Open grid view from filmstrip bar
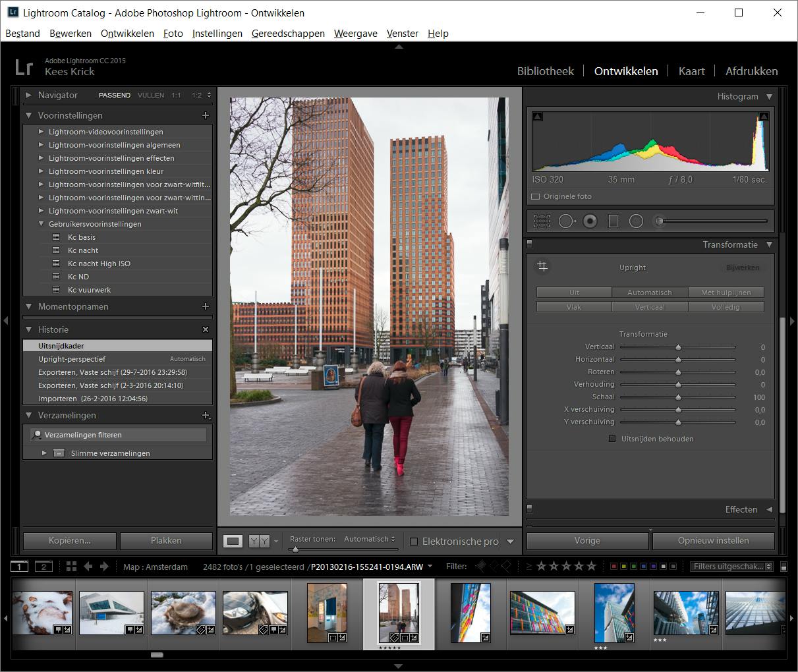Viewport: 798px width, 672px height. click(71, 567)
